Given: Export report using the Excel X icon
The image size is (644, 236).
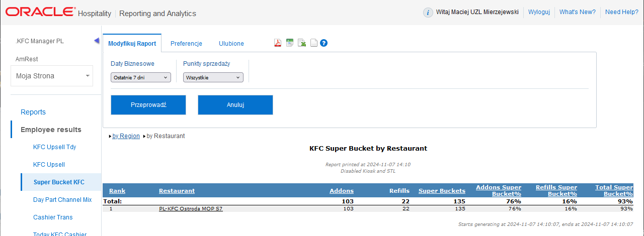Looking at the screenshot, I should 302,43.
